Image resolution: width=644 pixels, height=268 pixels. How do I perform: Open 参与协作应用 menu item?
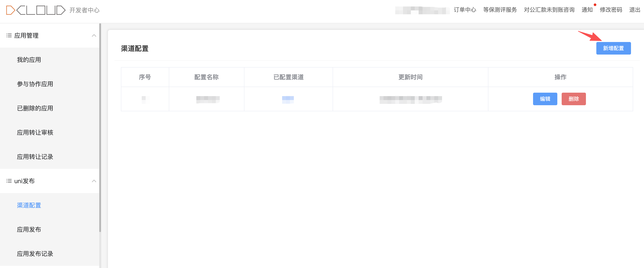click(35, 84)
